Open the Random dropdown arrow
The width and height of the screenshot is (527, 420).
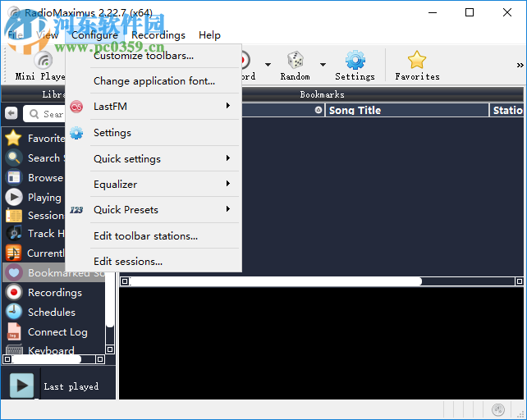(323, 65)
